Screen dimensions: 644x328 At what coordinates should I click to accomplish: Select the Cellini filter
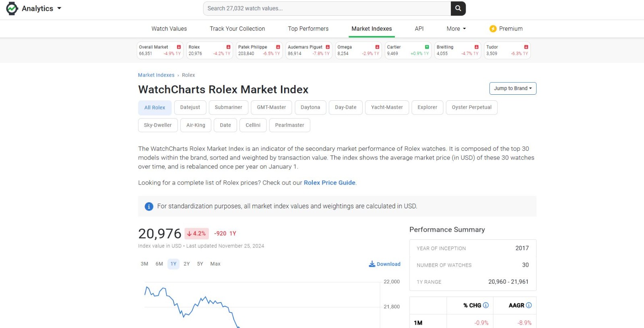click(x=253, y=125)
